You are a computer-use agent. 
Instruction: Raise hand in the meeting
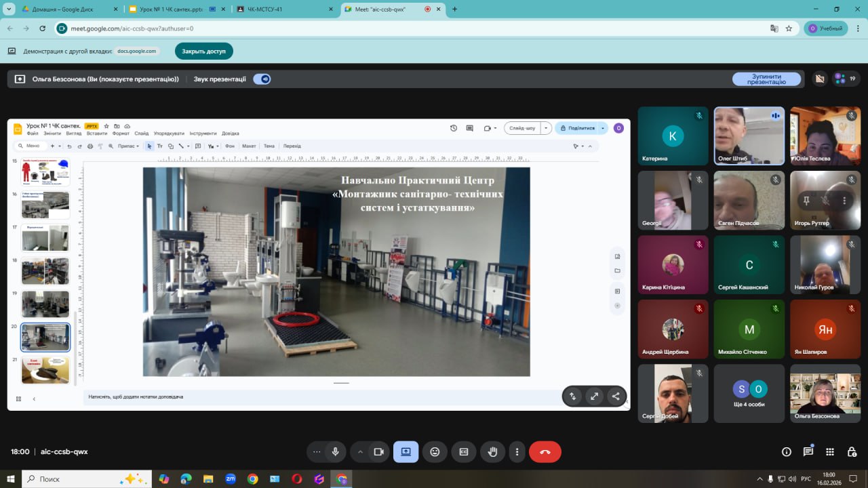click(x=493, y=451)
